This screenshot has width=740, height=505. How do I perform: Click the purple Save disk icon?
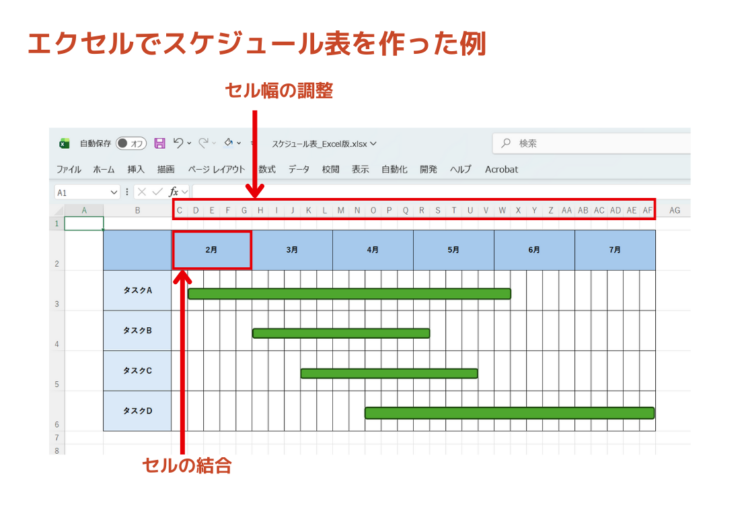point(160,143)
